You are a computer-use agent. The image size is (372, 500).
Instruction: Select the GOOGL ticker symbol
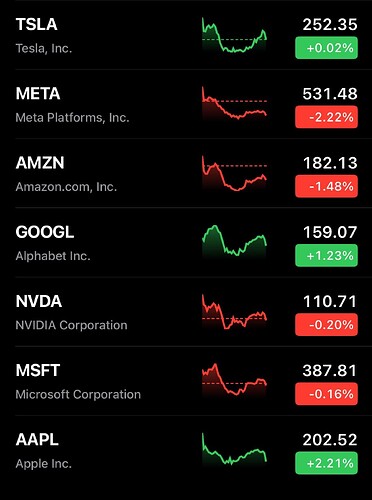click(45, 232)
